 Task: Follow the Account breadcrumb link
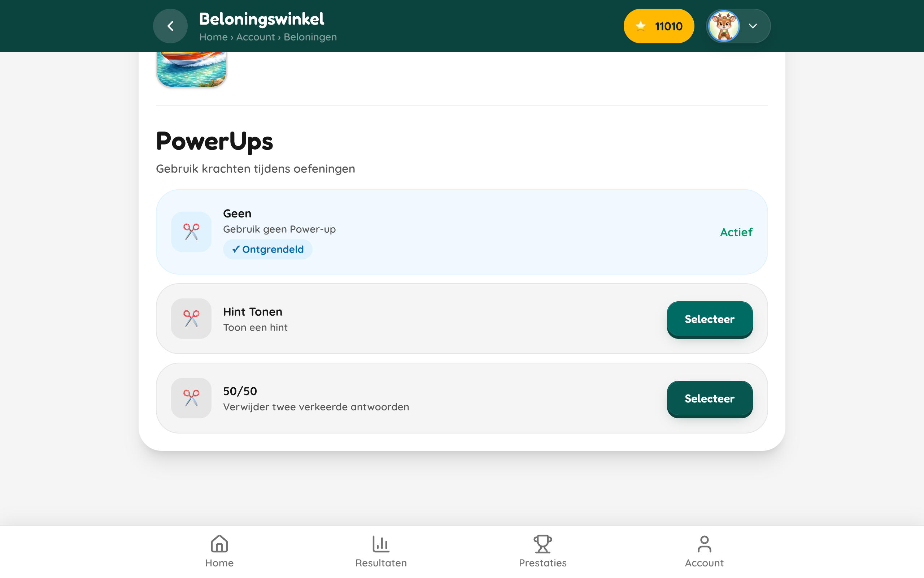[x=256, y=37]
